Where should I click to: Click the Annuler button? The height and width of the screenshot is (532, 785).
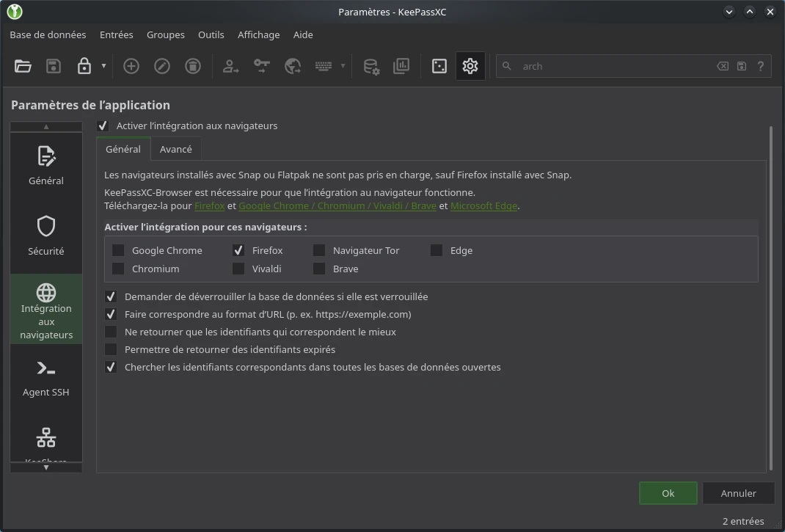739,493
